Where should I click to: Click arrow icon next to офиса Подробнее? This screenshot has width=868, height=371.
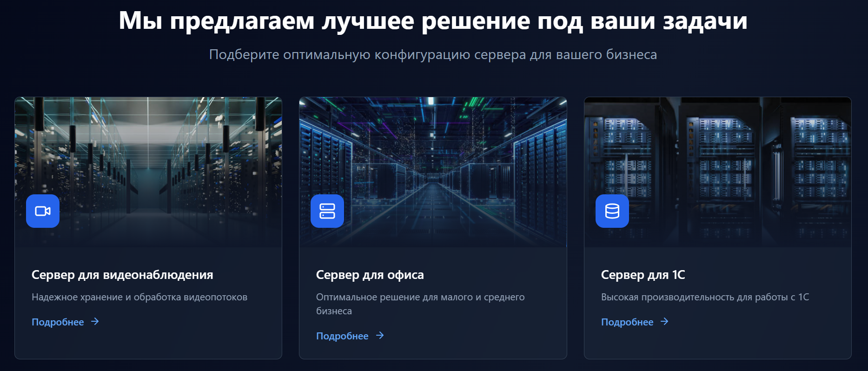pyautogui.click(x=380, y=335)
